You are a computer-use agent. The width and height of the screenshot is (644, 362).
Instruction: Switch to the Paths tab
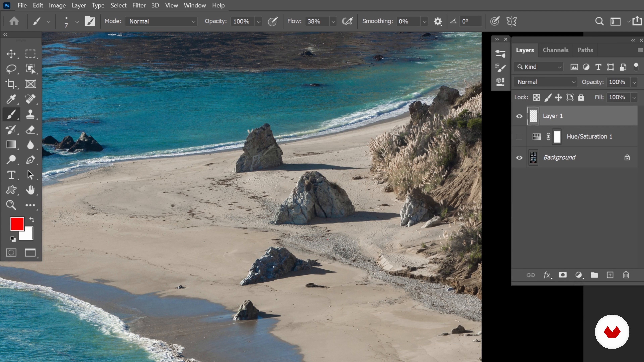coord(585,50)
